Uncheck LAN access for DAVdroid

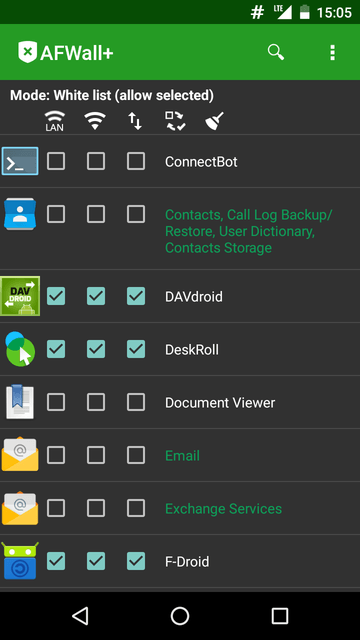(56, 296)
